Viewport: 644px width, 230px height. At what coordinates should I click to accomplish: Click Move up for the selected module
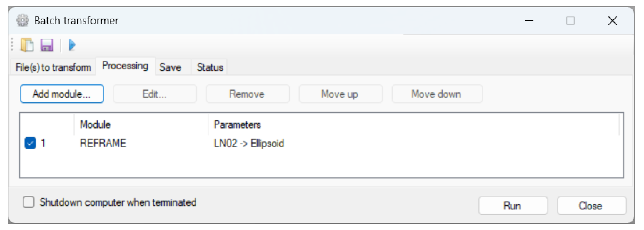[340, 94]
